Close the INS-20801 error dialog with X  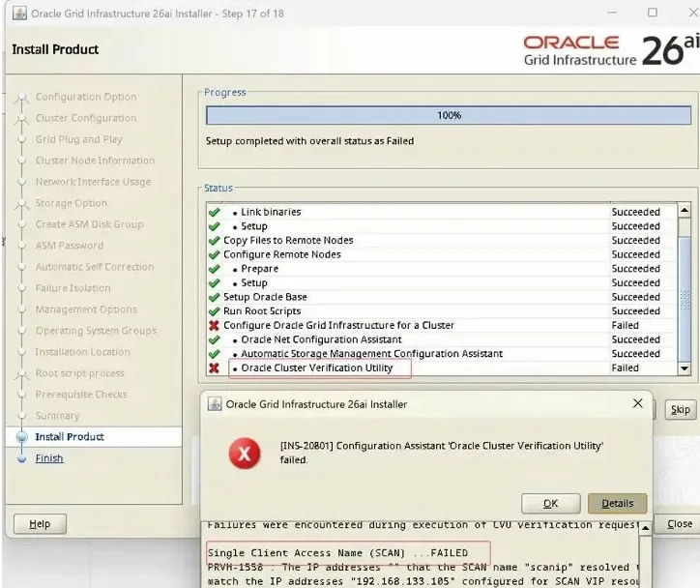coord(638,403)
